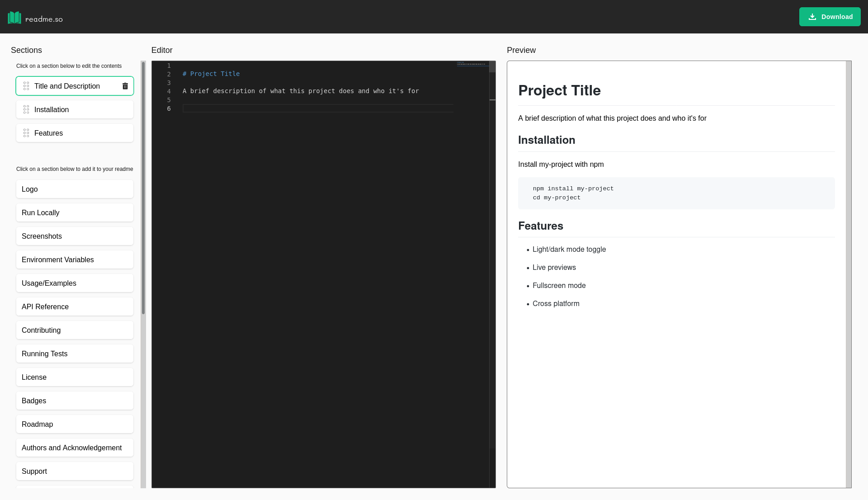Open the Logo section template
Screen dimensions: 868x500
(75, 189)
